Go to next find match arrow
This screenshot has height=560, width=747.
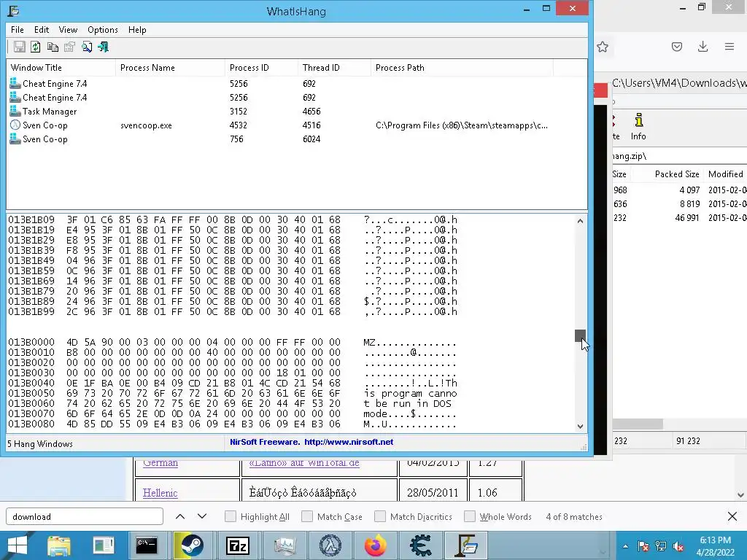[202, 516]
